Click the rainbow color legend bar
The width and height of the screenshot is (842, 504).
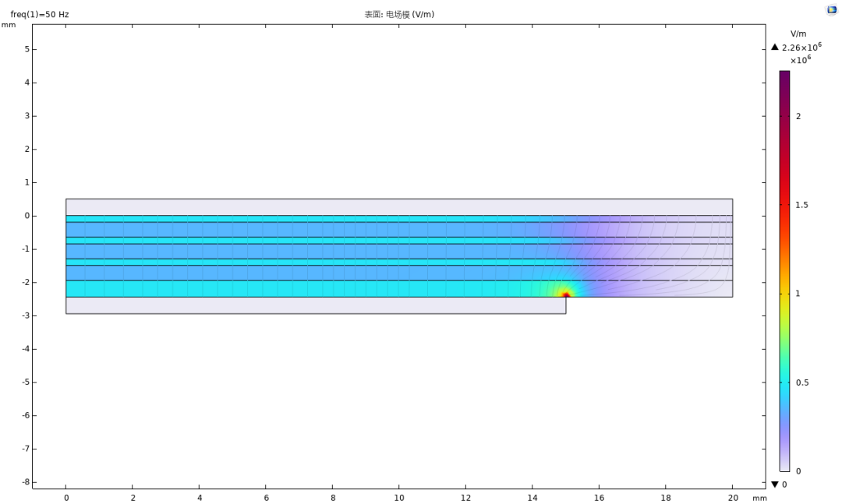[x=784, y=271]
